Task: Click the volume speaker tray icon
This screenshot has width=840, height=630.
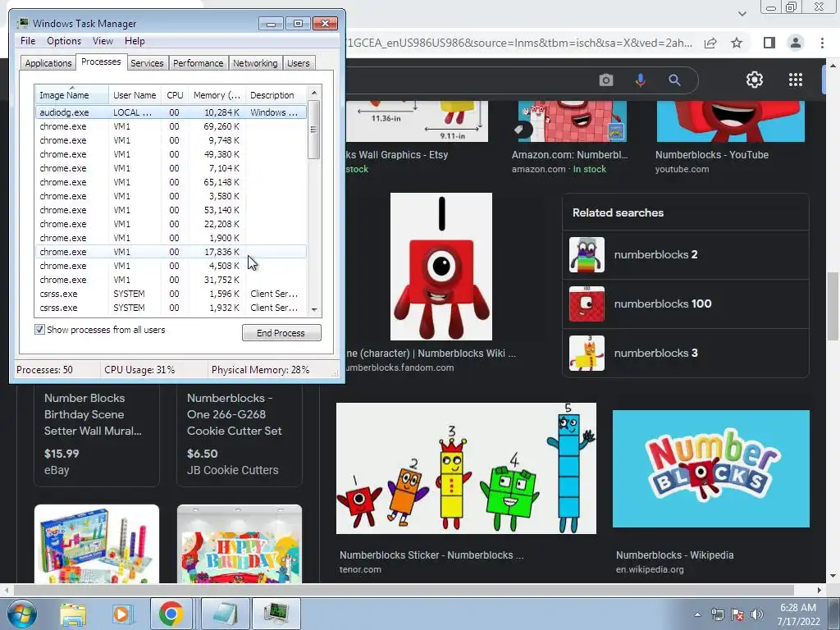Action: pos(757,614)
